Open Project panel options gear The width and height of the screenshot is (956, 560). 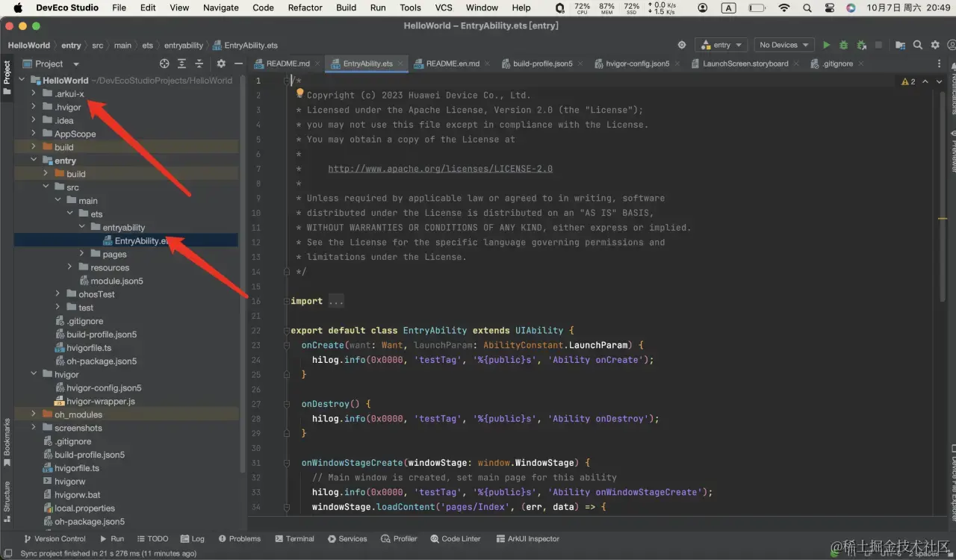(x=220, y=63)
